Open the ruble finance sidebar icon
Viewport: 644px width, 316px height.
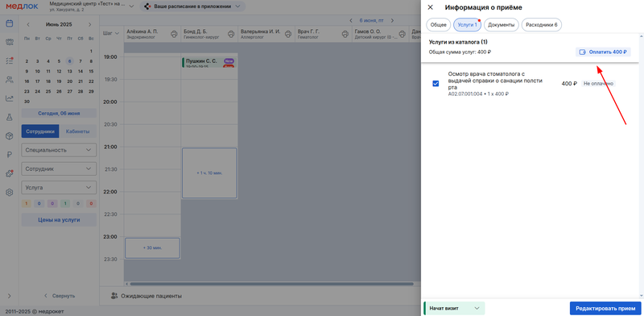tap(9, 155)
